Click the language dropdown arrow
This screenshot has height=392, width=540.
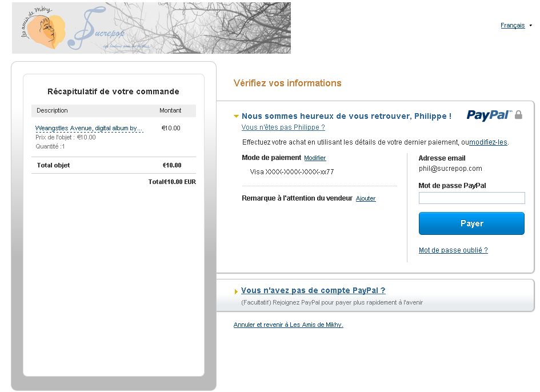(530, 26)
